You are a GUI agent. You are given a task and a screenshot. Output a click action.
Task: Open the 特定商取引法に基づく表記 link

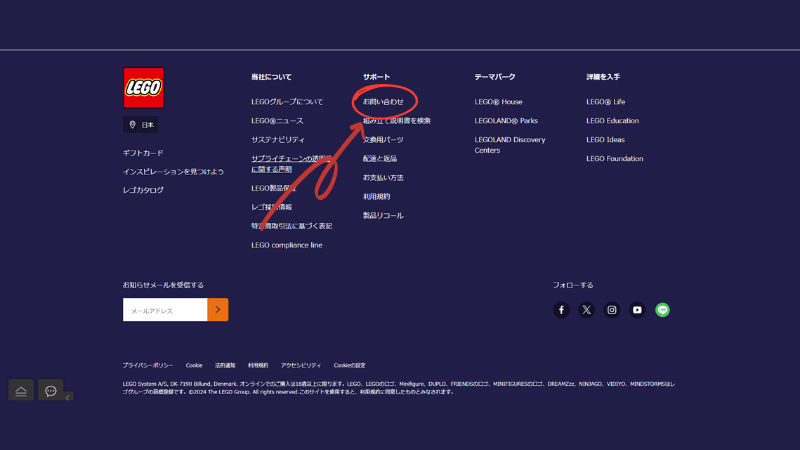[291, 226]
